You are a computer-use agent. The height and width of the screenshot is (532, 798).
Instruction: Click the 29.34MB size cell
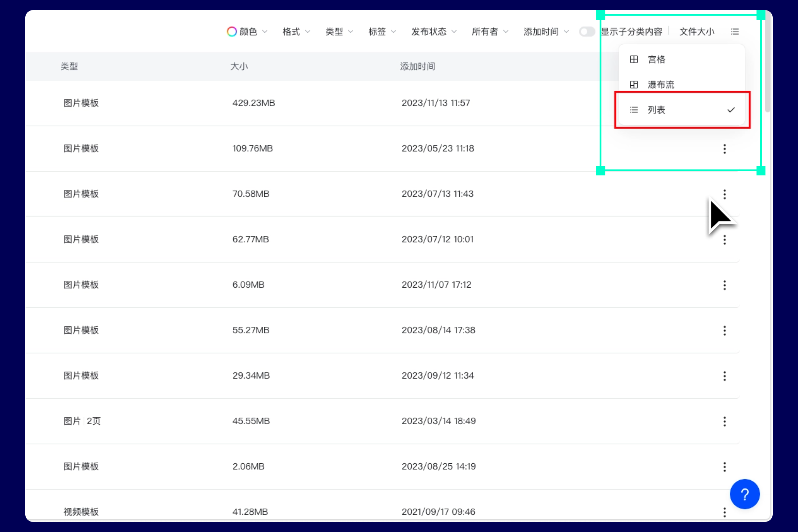[251, 376]
